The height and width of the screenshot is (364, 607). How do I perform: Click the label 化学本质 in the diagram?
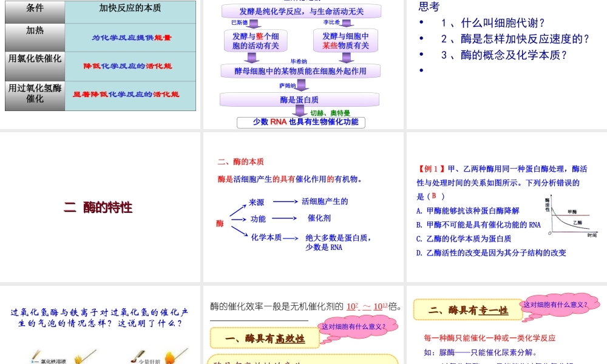click(x=266, y=237)
